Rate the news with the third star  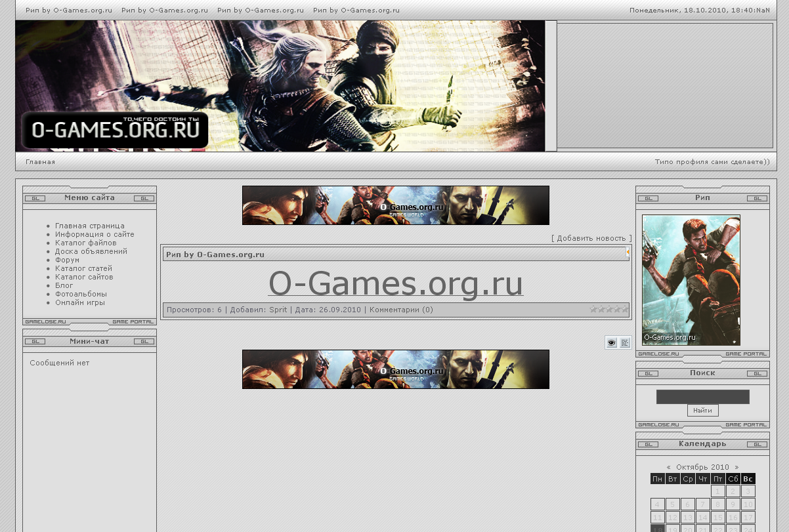(610, 310)
